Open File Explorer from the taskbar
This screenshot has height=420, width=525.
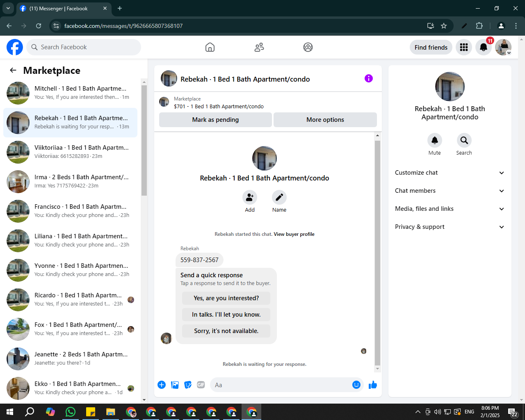tap(111, 412)
